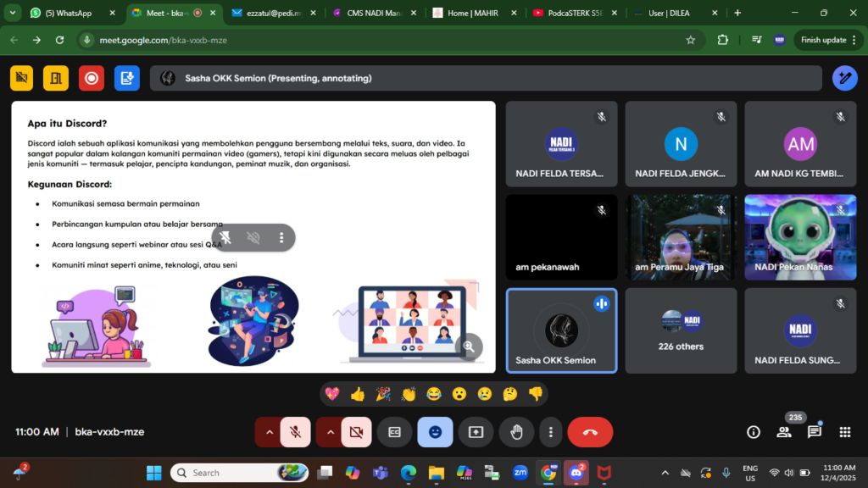The width and height of the screenshot is (868, 488).
Task: Send thumbs up reaction
Action: click(x=358, y=394)
